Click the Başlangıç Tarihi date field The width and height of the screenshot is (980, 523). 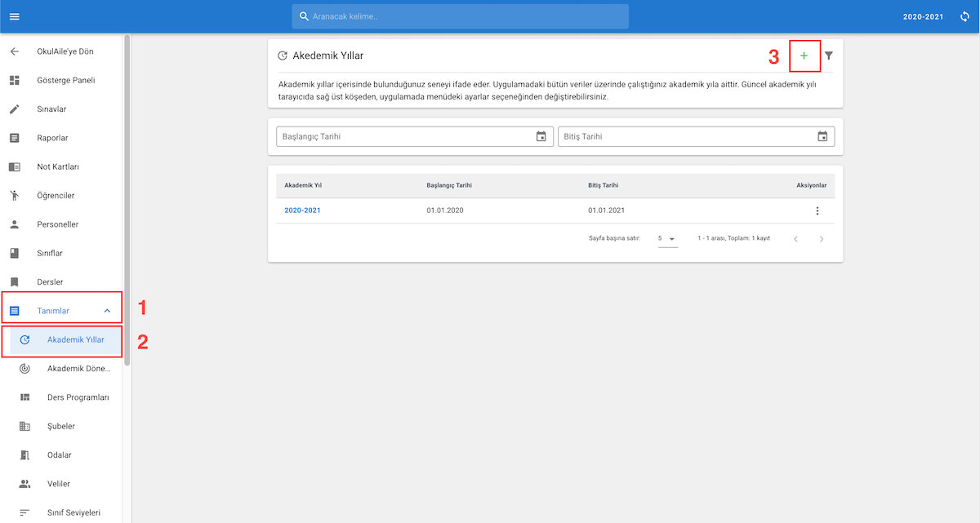tap(415, 136)
